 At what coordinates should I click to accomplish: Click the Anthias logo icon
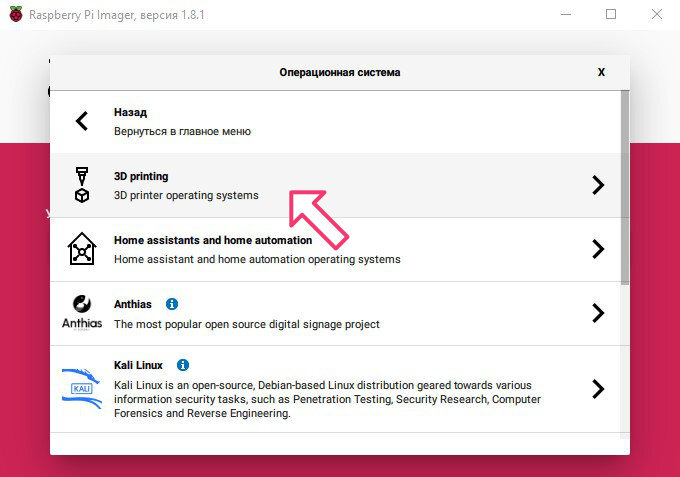tap(82, 312)
